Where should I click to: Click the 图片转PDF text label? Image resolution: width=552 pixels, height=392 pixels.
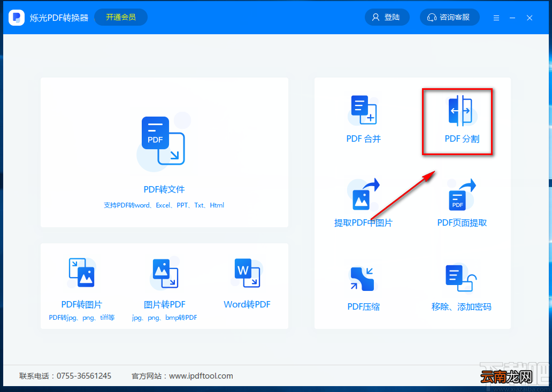click(164, 304)
